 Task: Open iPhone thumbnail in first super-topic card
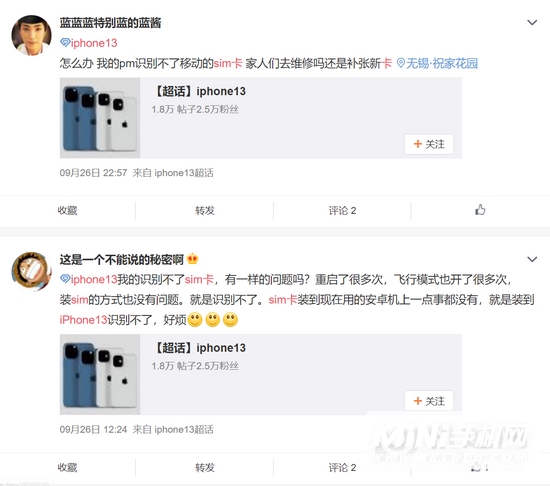(x=100, y=118)
